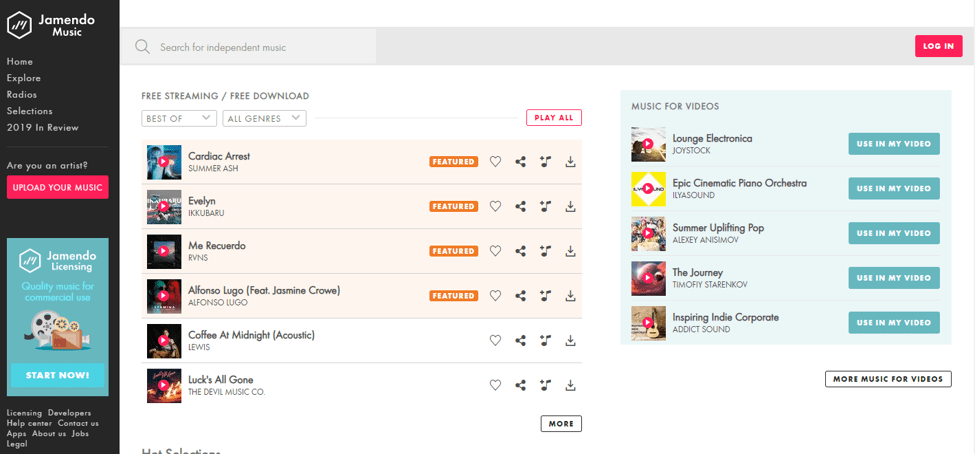This screenshot has width=975, height=454.
Task: Open artist THE DEVIL MUSIC CO. link
Action: (x=227, y=392)
